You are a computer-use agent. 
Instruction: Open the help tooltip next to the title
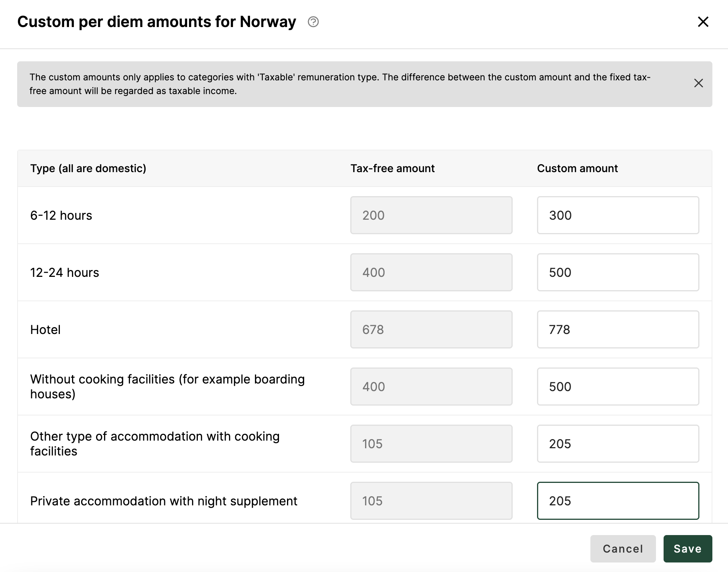(x=313, y=22)
